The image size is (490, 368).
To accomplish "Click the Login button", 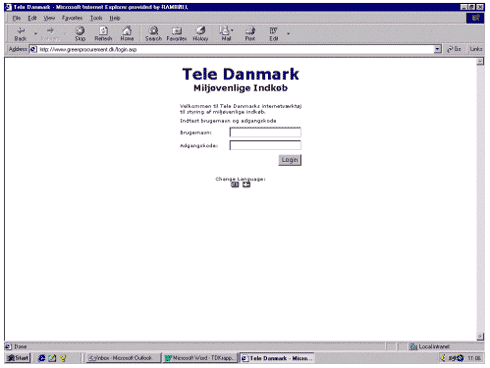I will pos(290,160).
